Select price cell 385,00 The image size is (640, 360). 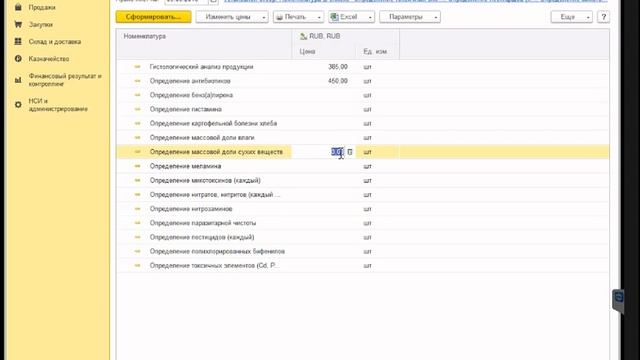point(338,67)
